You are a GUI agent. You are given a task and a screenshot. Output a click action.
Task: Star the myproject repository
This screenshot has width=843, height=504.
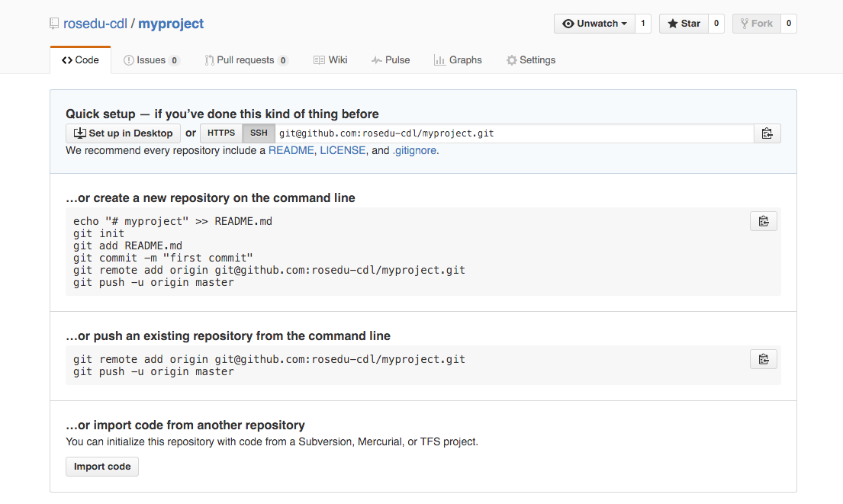point(684,24)
